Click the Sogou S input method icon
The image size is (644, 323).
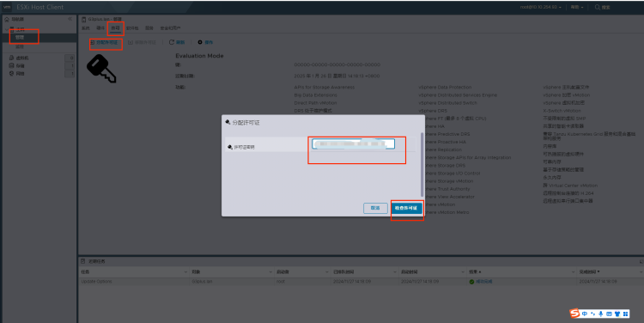[574, 314]
